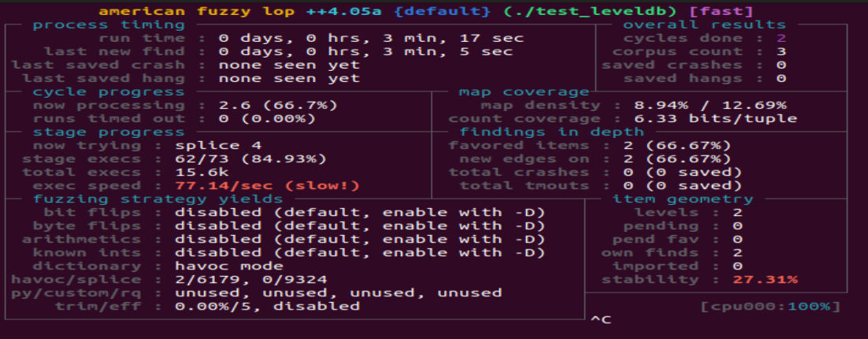Click the pending value 0
868x339 pixels.
tap(737, 225)
